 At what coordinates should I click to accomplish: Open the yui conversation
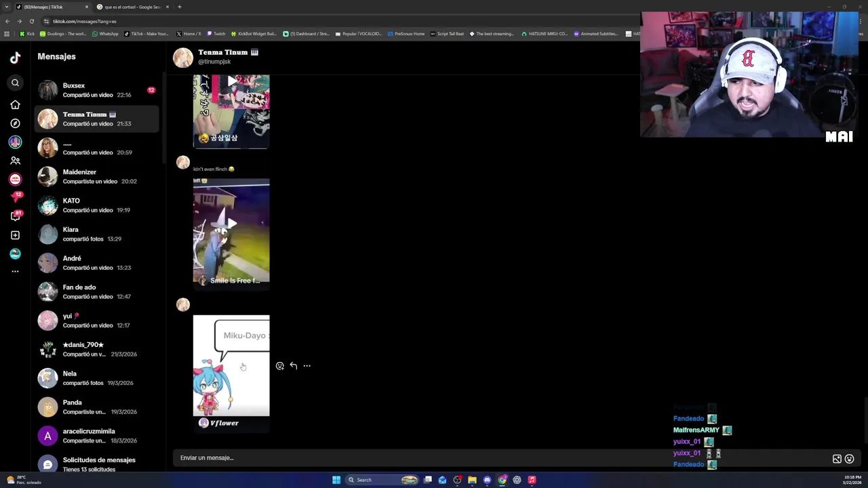98,321
